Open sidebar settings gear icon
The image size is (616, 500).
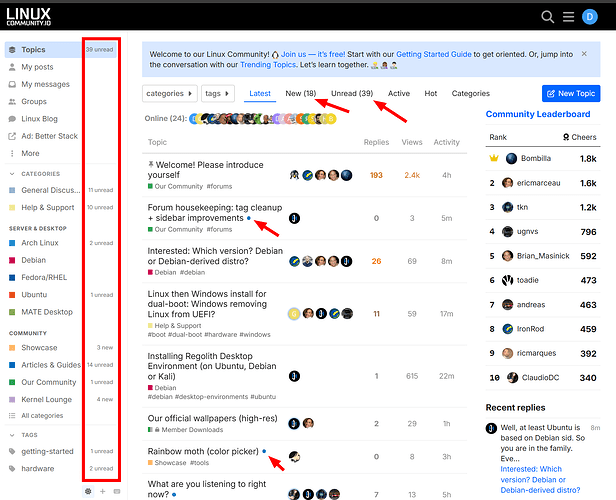tap(88, 491)
